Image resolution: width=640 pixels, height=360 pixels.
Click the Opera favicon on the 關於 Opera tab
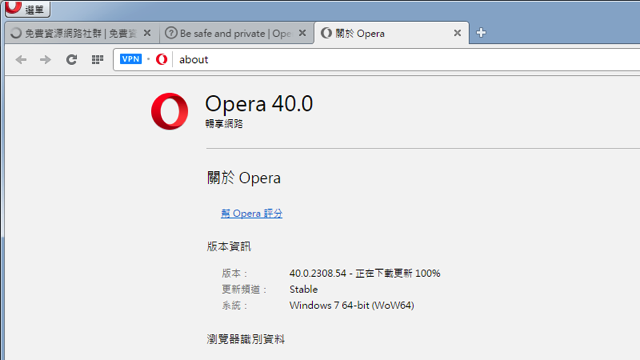tap(326, 33)
